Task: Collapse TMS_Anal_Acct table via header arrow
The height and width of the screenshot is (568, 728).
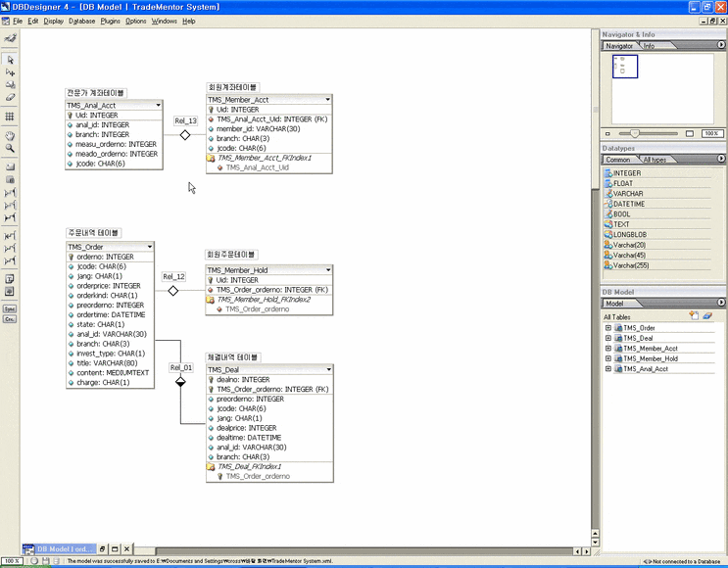Action: [x=157, y=105]
